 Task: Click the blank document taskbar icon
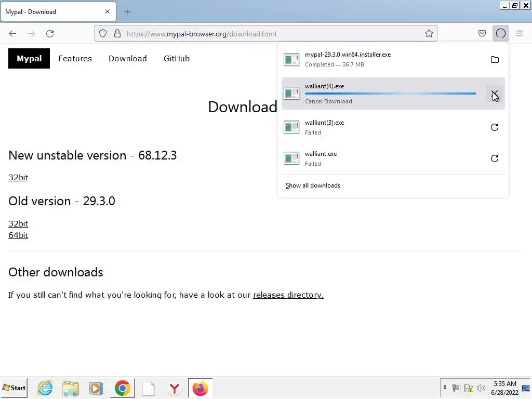pos(148,389)
